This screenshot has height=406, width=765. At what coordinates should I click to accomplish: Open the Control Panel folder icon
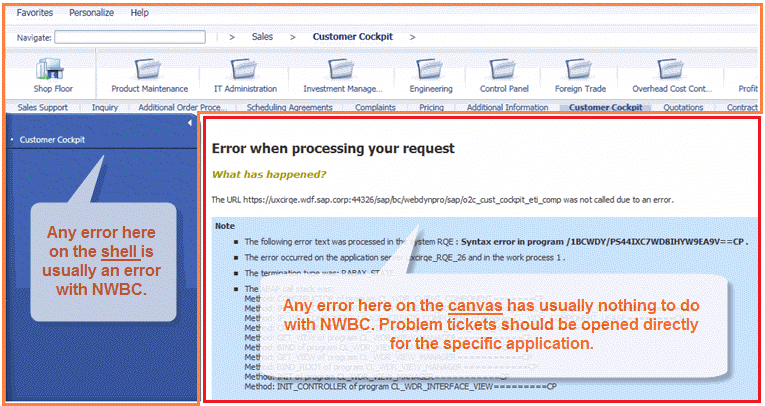[503, 69]
